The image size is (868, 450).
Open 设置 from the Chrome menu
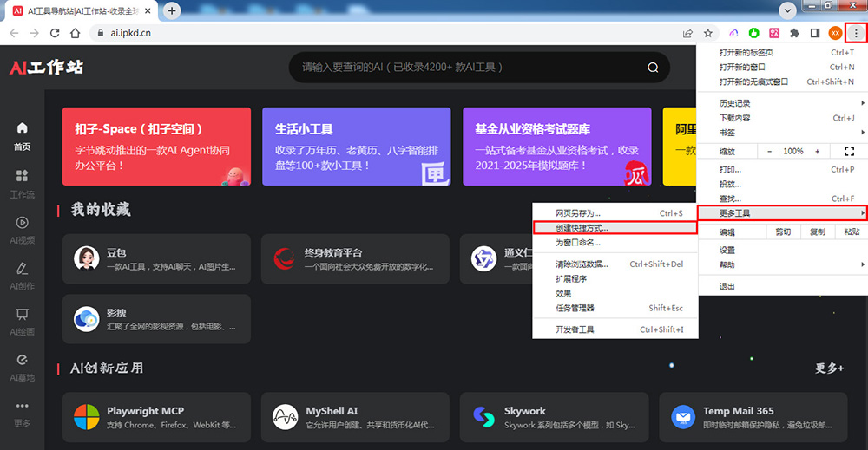[x=782, y=250]
